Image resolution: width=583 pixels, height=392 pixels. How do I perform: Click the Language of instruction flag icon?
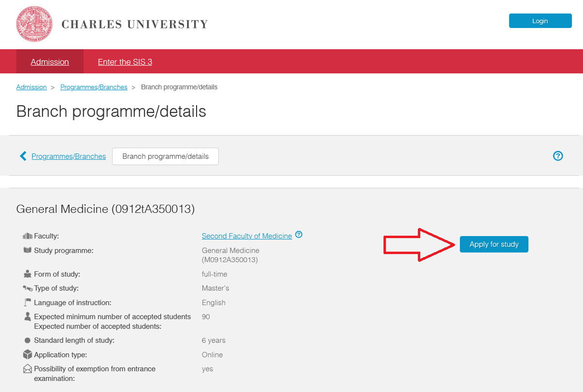click(x=28, y=302)
